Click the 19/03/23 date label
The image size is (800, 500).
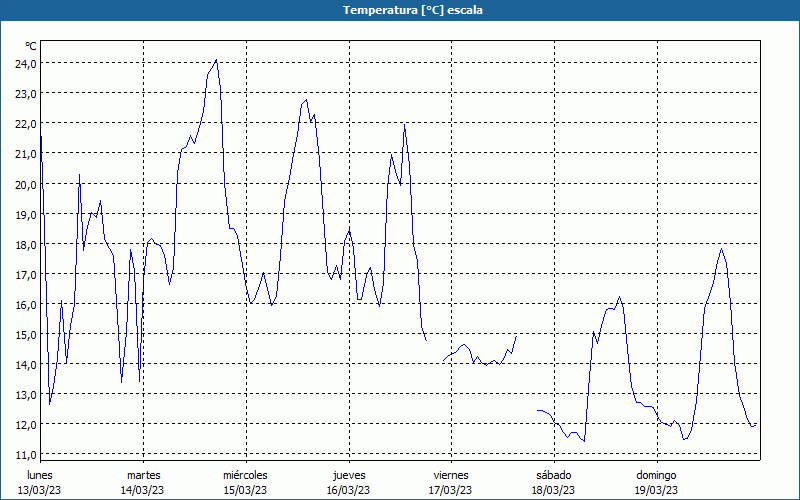(x=656, y=491)
